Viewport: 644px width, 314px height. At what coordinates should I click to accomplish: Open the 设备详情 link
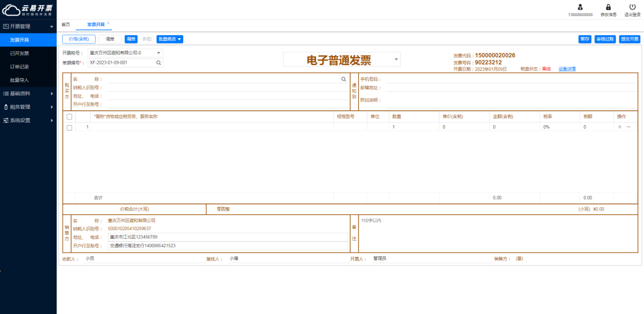[x=566, y=69]
